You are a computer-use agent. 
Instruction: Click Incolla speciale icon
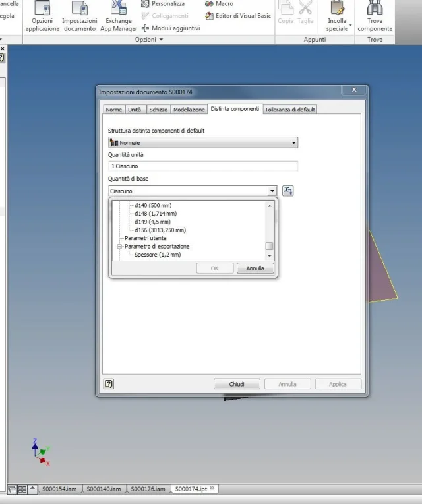337,8
